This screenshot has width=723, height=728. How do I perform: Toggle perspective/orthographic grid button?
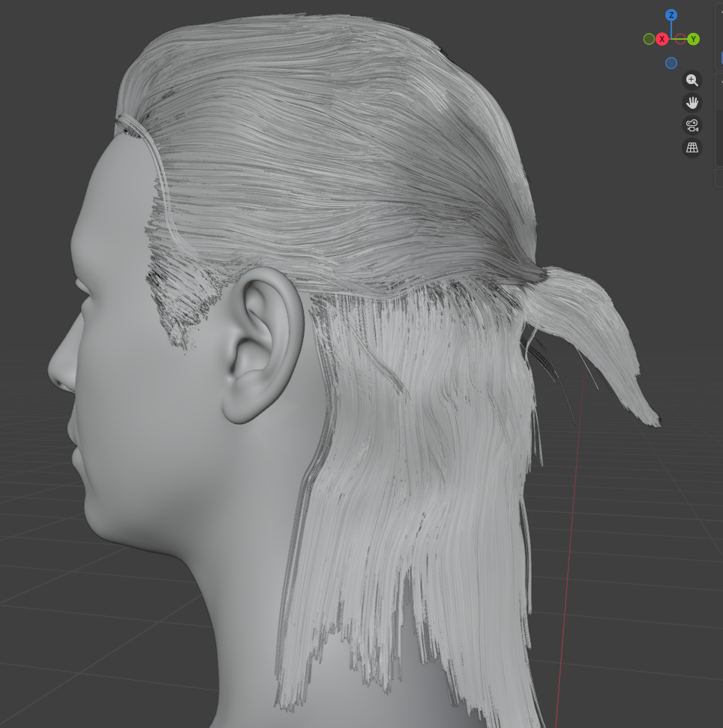tap(691, 148)
